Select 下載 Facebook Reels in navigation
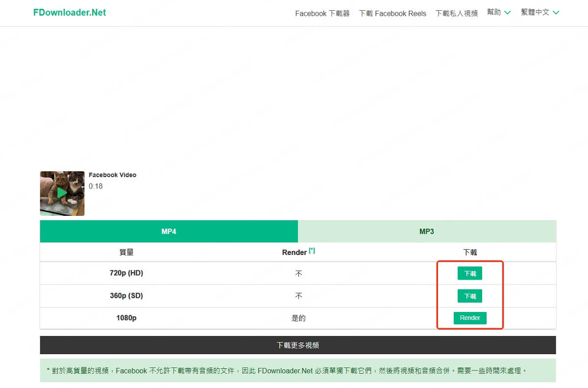This screenshot has width=588, height=388. point(392,13)
